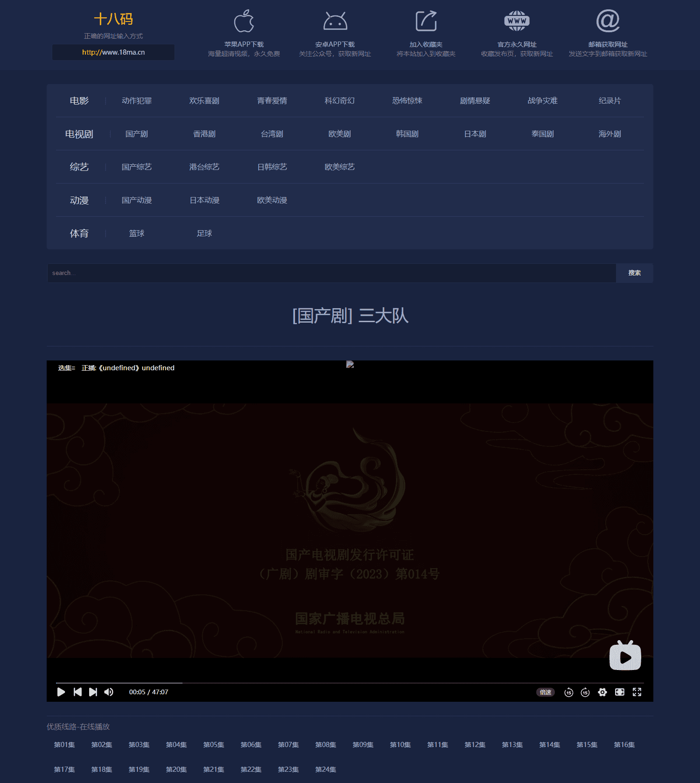This screenshot has width=700, height=783.
Task: Click the large TV play overlay icon
Action: [x=625, y=656]
